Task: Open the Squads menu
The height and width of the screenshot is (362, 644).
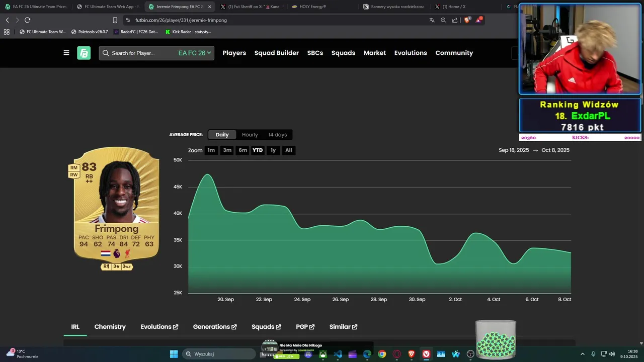Action: coord(343,53)
